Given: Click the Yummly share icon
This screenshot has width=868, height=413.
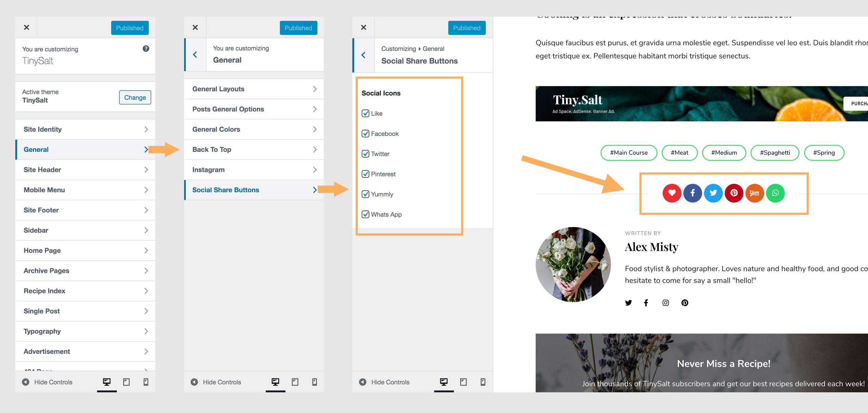Looking at the screenshot, I should [x=755, y=193].
